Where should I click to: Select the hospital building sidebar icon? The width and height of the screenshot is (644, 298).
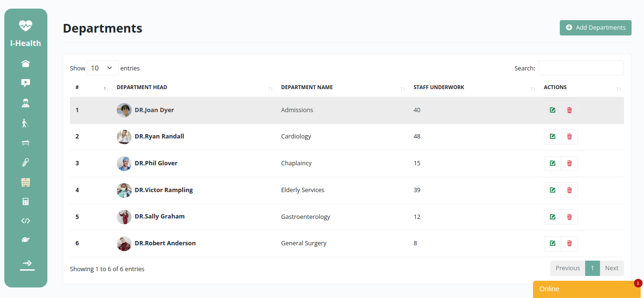26,182
